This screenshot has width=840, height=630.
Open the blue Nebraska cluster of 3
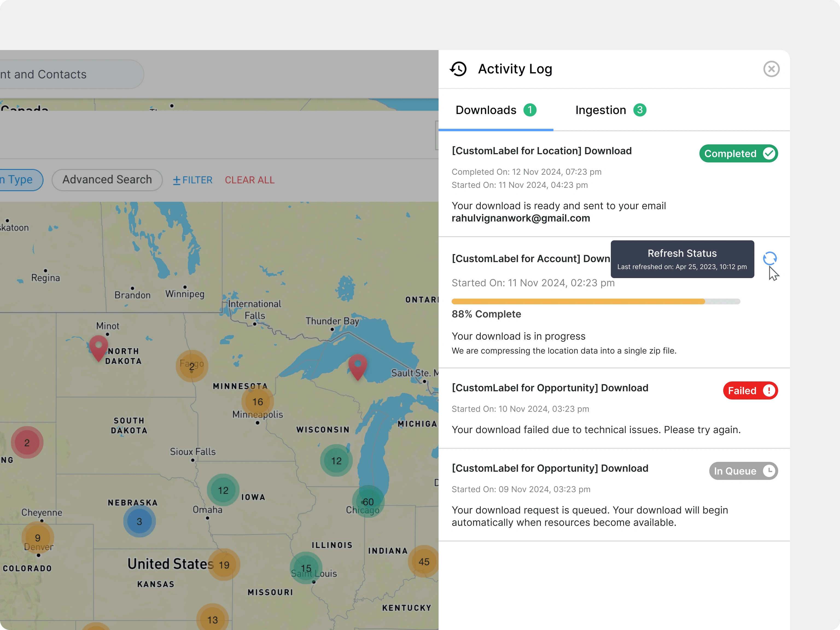click(x=139, y=521)
